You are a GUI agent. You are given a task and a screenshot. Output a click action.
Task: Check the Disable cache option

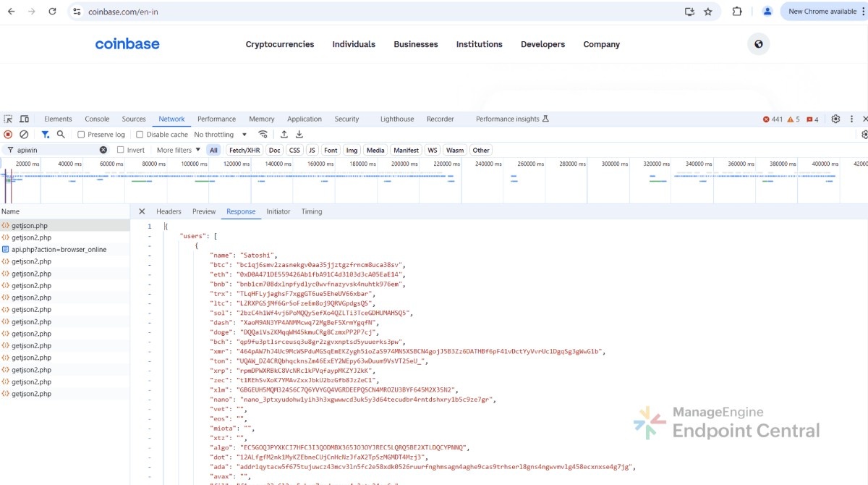(x=140, y=135)
